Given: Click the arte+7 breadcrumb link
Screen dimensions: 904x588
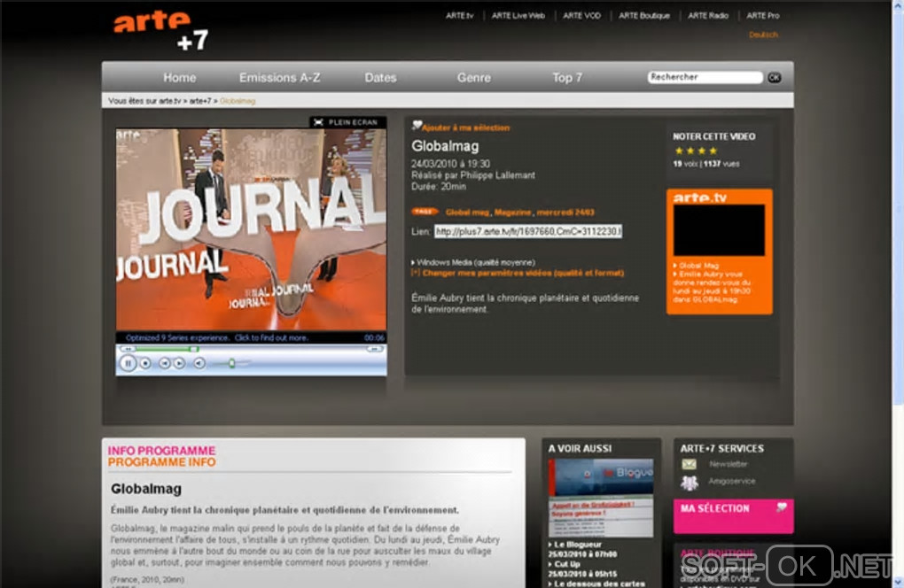Looking at the screenshot, I should pos(200,101).
